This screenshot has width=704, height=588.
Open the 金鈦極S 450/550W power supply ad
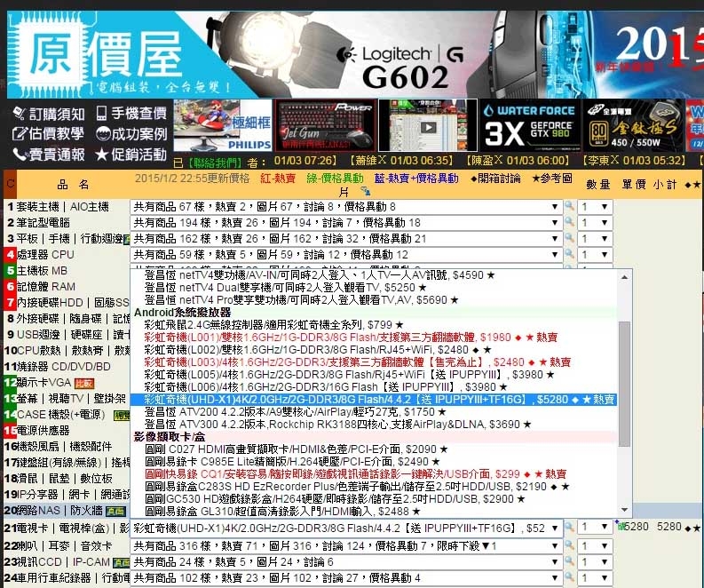point(633,125)
